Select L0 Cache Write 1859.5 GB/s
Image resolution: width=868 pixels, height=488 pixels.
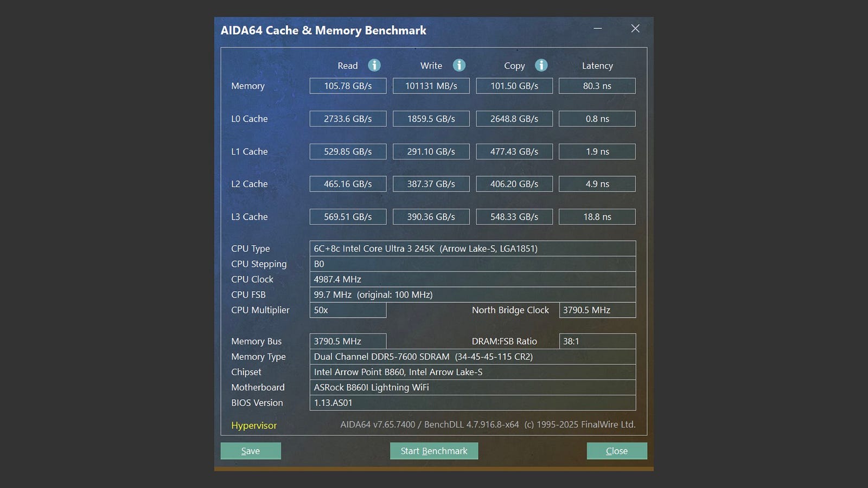click(x=431, y=119)
